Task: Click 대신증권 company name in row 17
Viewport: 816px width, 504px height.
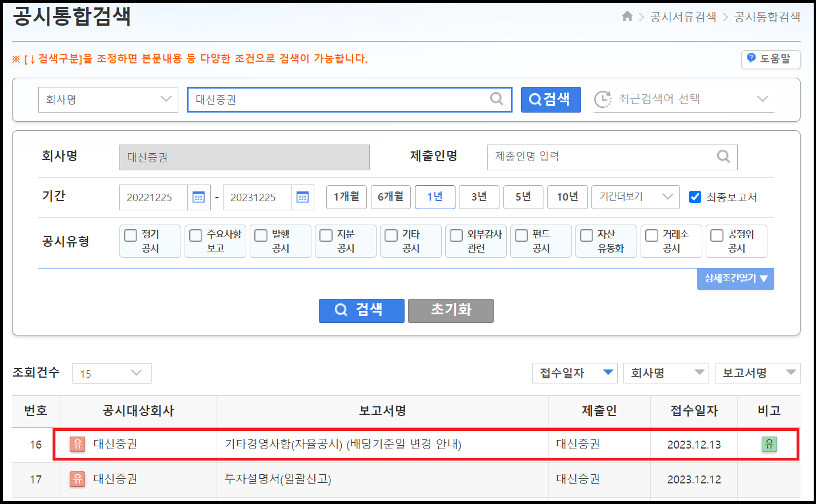Action: pyautogui.click(x=115, y=479)
